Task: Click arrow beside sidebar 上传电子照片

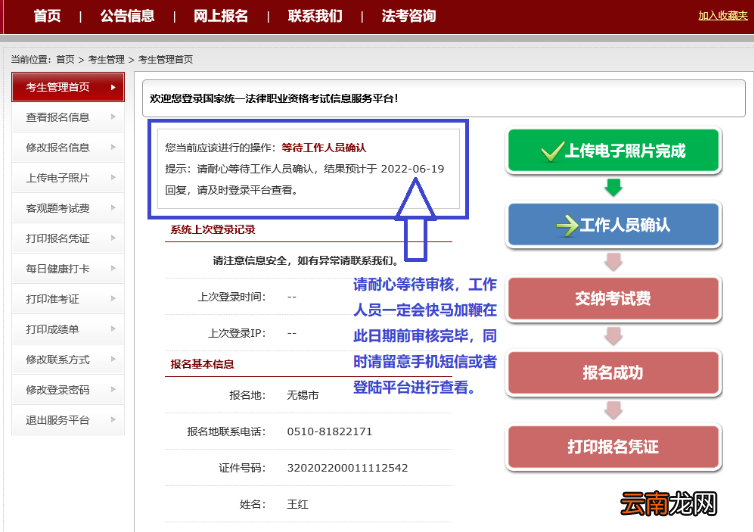Action: tap(113, 177)
